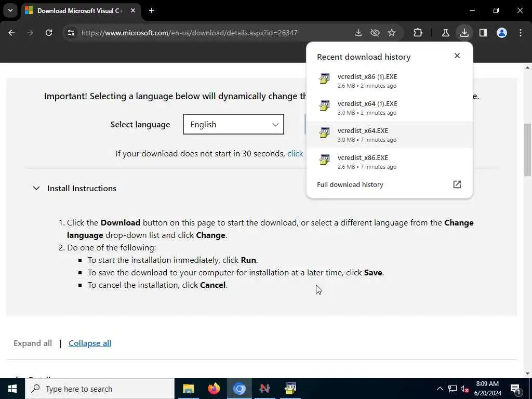Open a new tab with plus button

(x=152, y=10)
